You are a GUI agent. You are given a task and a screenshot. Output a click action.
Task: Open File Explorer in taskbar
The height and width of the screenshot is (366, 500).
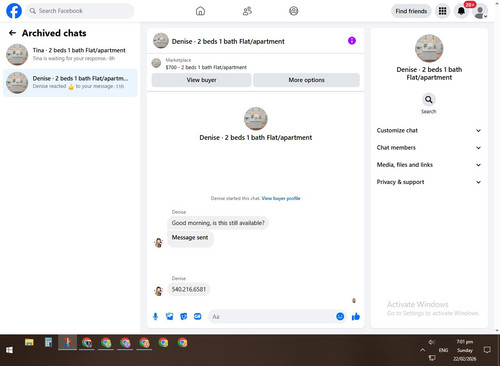click(x=29, y=342)
